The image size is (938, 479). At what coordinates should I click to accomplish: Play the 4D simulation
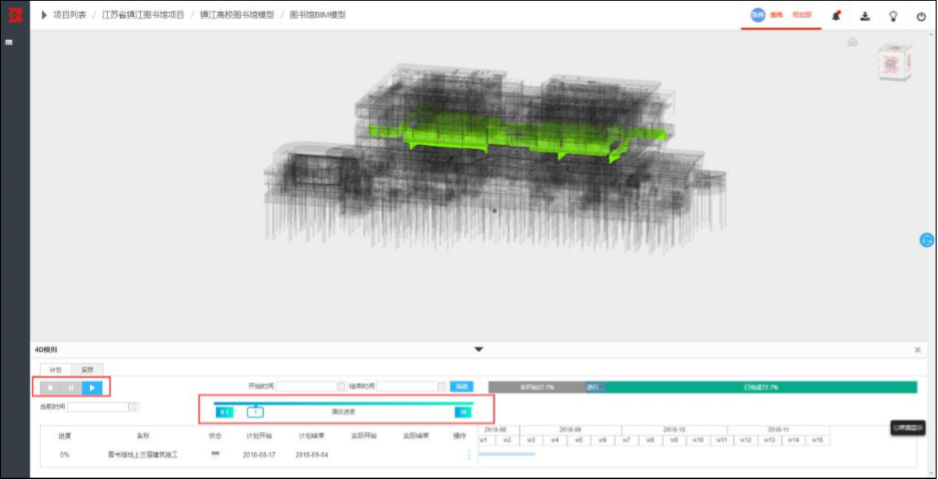(92, 388)
